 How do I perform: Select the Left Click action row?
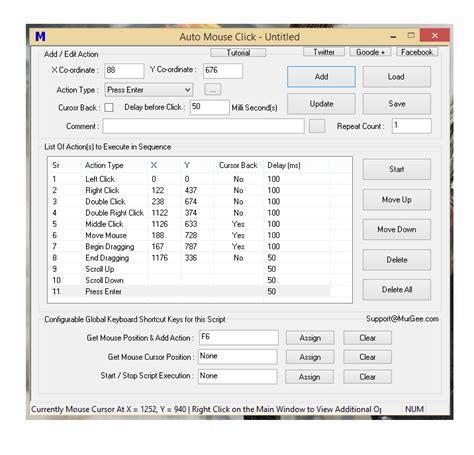[x=190, y=179]
